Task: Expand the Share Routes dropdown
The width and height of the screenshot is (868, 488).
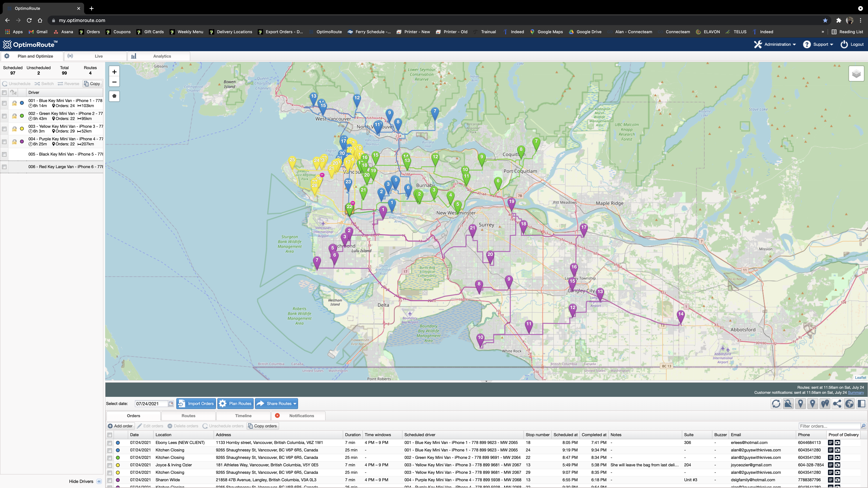Action: pos(295,403)
